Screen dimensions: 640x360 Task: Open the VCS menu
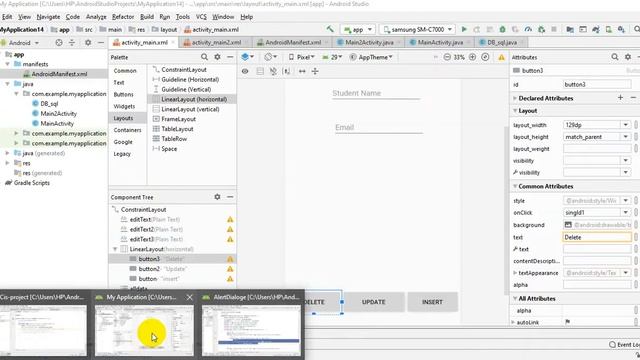pos(201,17)
